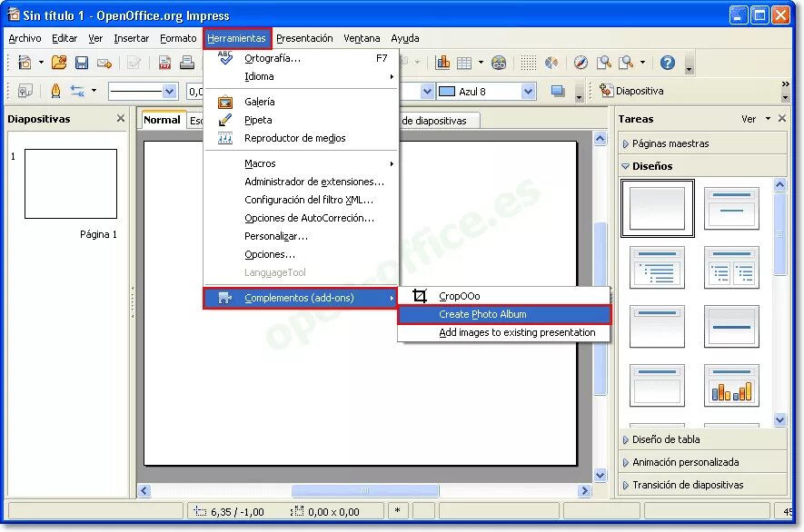
Task: Select the Insert Chart icon
Action: click(x=442, y=62)
